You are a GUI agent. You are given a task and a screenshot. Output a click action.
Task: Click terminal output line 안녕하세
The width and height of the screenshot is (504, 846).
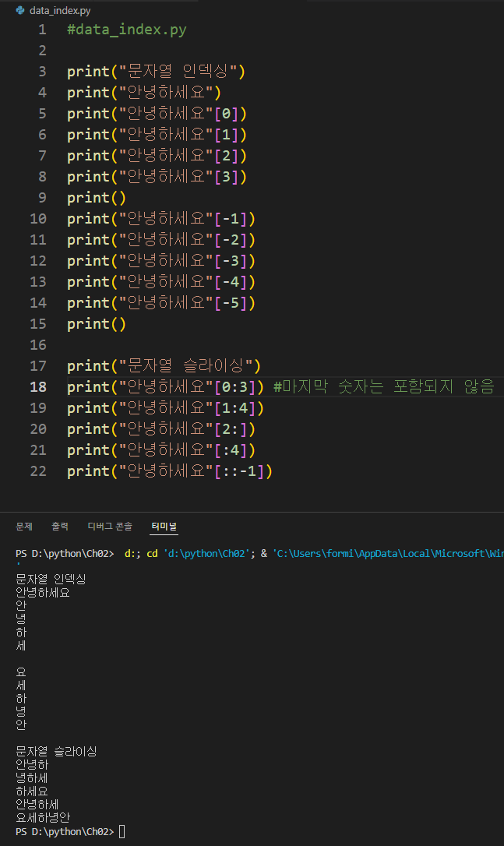point(37,805)
